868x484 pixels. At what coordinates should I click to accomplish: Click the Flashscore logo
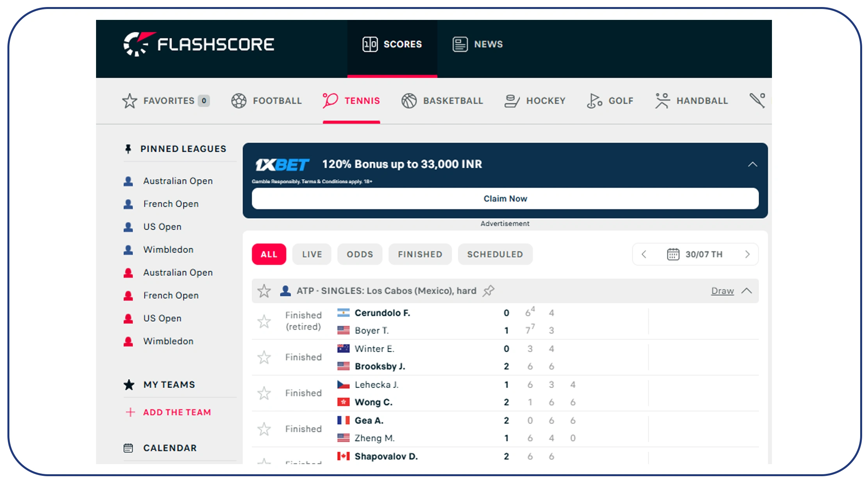coord(199,44)
